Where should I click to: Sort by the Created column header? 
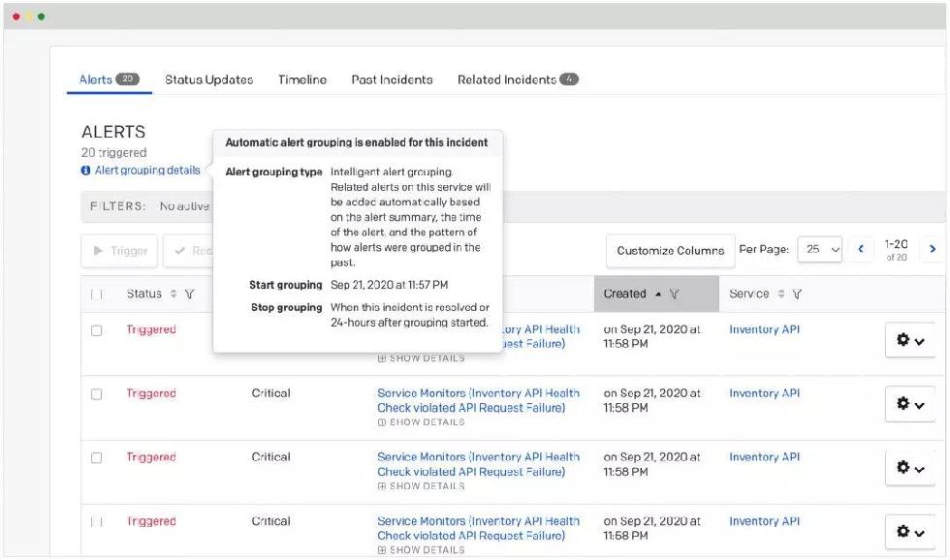(625, 295)
